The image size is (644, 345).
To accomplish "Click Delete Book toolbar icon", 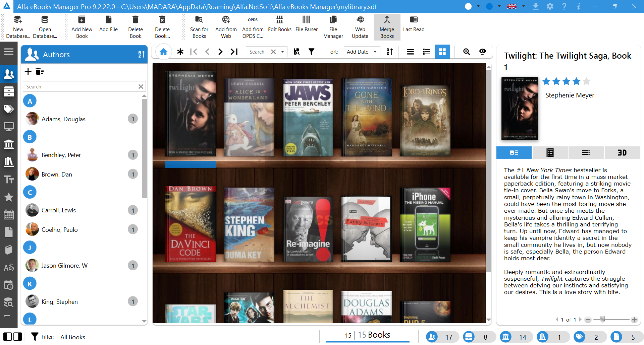I will click(x=136, y=27).
